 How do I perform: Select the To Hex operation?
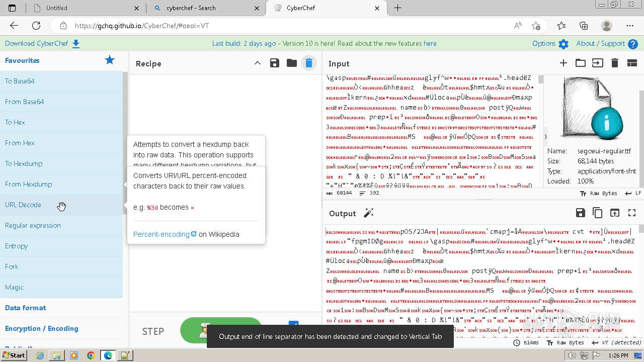pos(61,122)
